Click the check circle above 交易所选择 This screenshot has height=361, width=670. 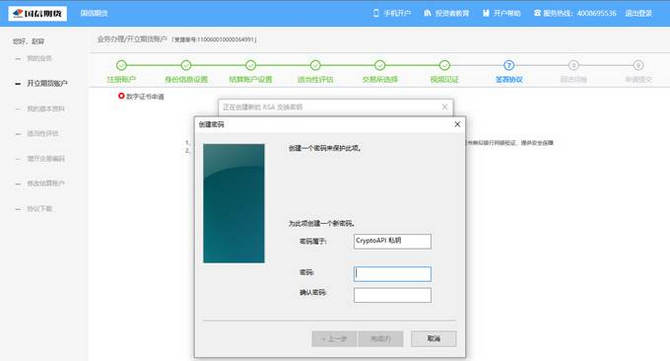click(x=380, y=65)
